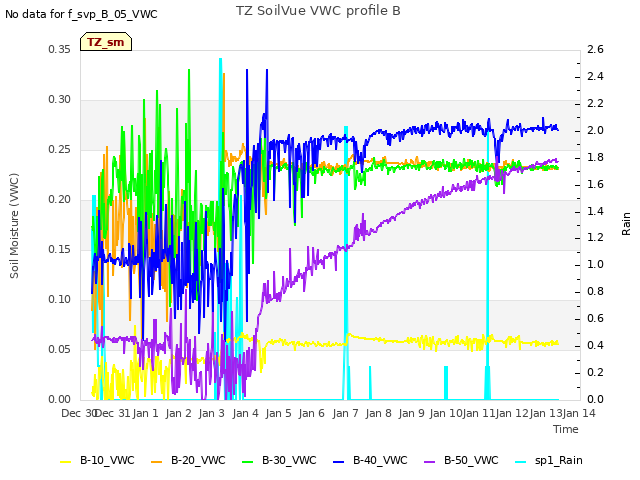Click the 'No data for f_svp_B_05_VWC' message
640x480 pixels.
(81, 14)
